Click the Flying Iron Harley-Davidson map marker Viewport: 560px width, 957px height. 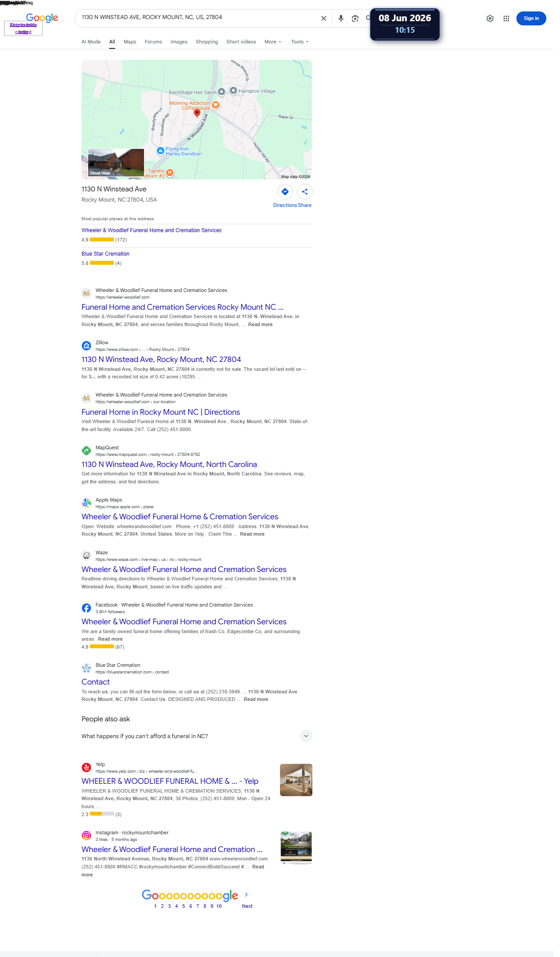tap(160, 151)
